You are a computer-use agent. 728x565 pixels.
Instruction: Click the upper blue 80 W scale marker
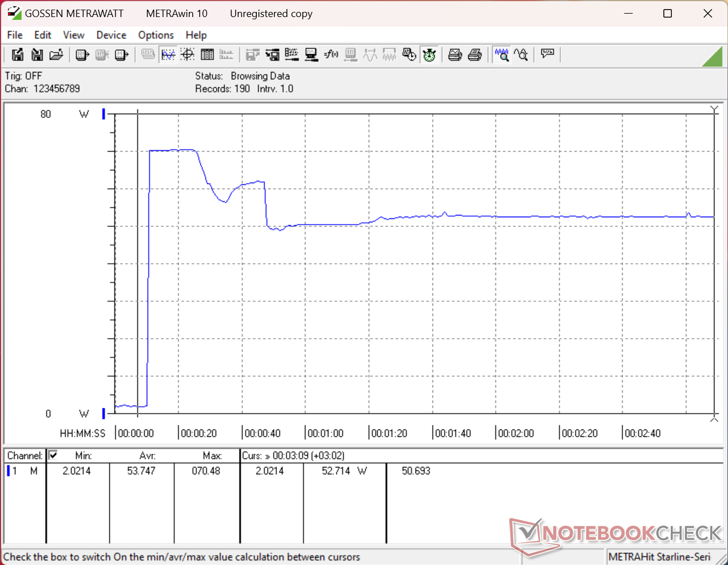(x=103, y=114)
